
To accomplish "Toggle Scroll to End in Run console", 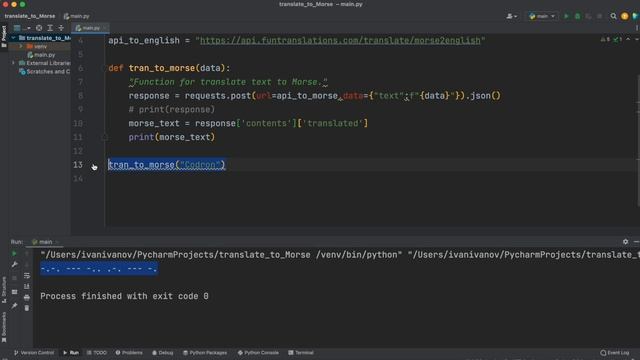I will pos(27,287).
